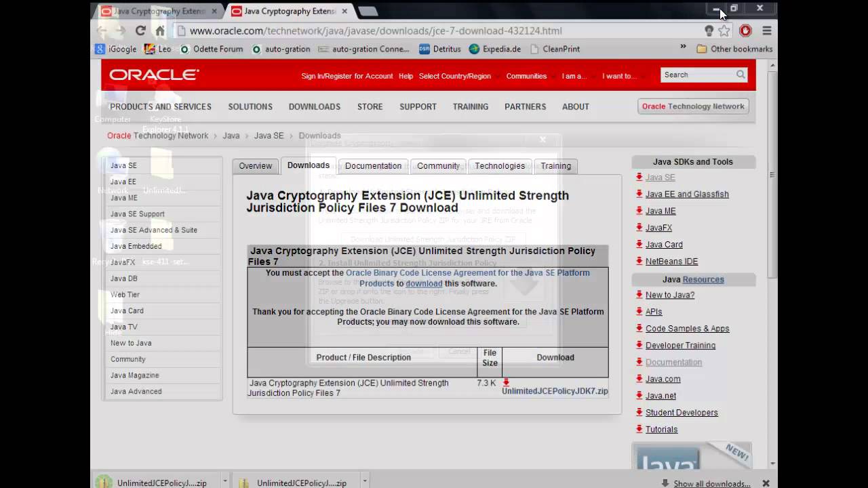Select Java Embedded in left sidebar
The image size is (868, 488).
[x=136, y=246]
